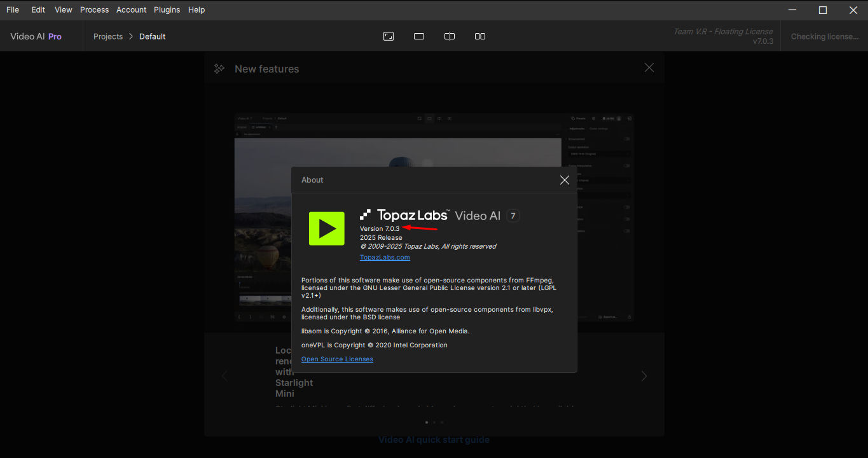Open the Help menu
This screenshot has height=458, width=868.
pos(196,10)
